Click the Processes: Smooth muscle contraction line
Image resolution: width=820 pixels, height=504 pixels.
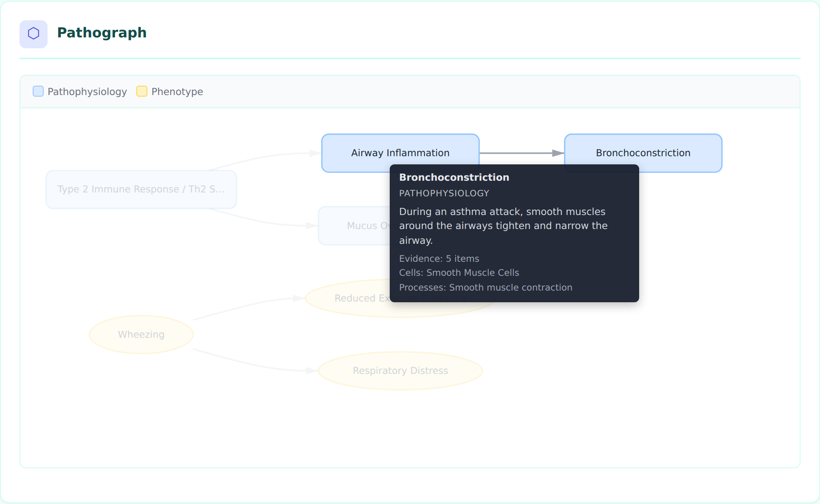pyautogui.click(x=486, y=287)
